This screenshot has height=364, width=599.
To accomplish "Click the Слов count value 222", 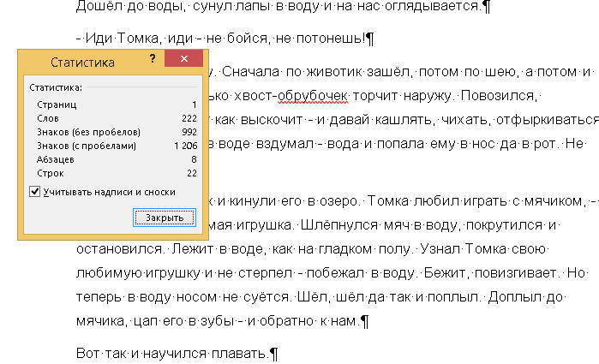I will click(x=189, y=118).
